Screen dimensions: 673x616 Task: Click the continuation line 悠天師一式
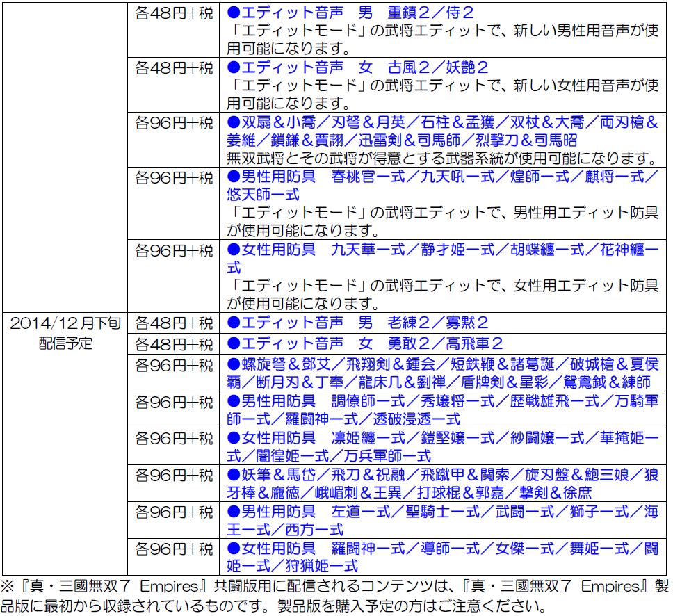pyautogui.click(x=263, y=195)
